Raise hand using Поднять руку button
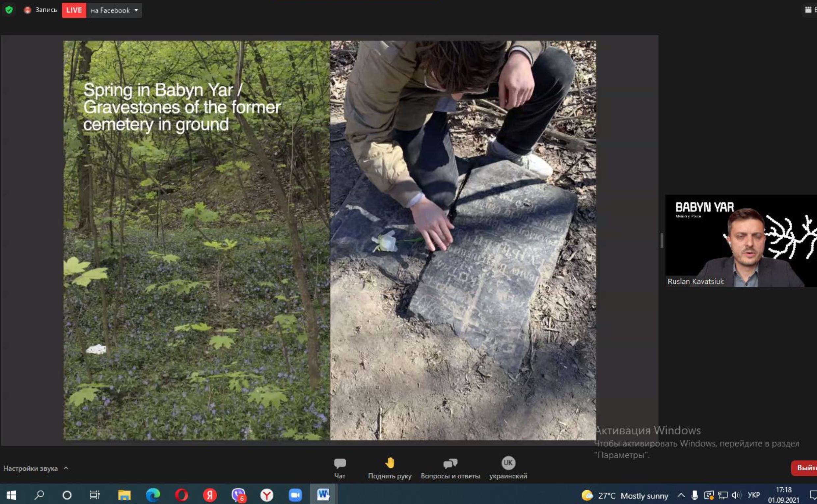Viewport: 817px width, 504px height. coord(389,467)
